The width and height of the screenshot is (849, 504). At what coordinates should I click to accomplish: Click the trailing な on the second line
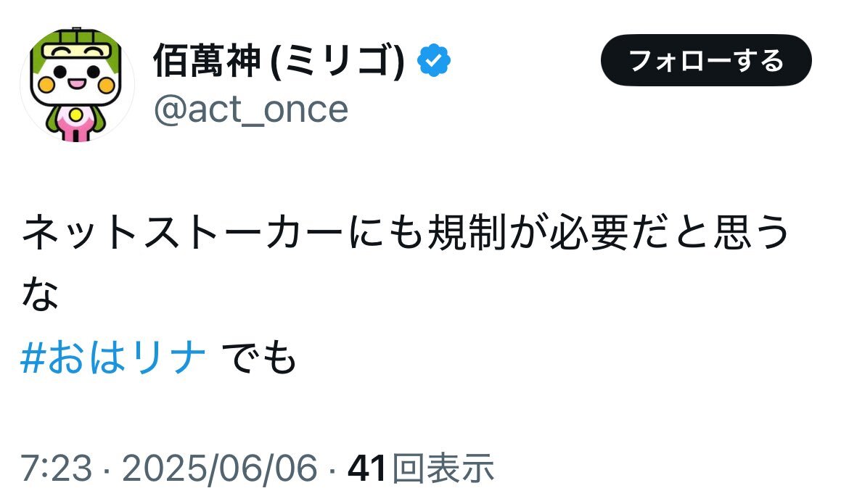(x=39, y=295)
